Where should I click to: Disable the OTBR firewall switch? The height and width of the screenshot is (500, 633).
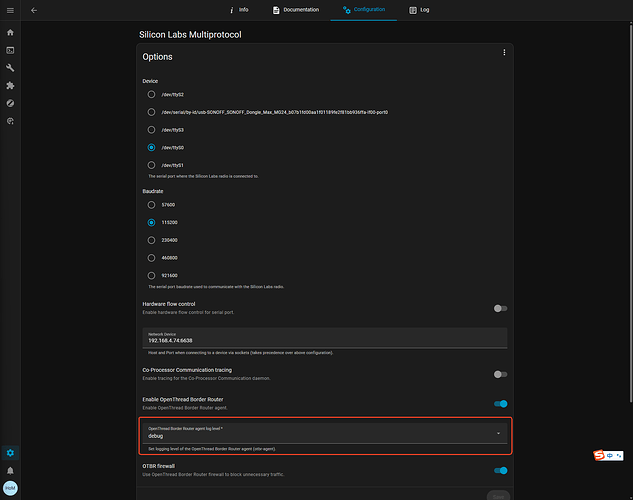point(500,470)
